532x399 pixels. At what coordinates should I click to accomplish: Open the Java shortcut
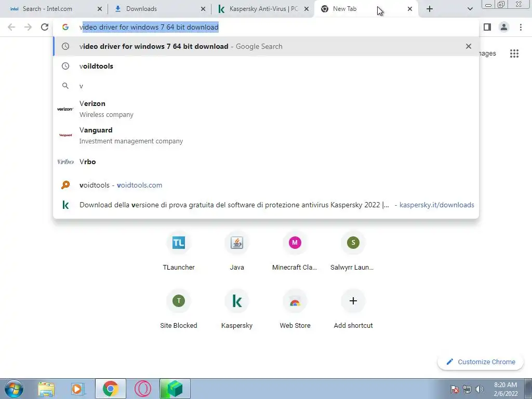(x=237, y=251)
